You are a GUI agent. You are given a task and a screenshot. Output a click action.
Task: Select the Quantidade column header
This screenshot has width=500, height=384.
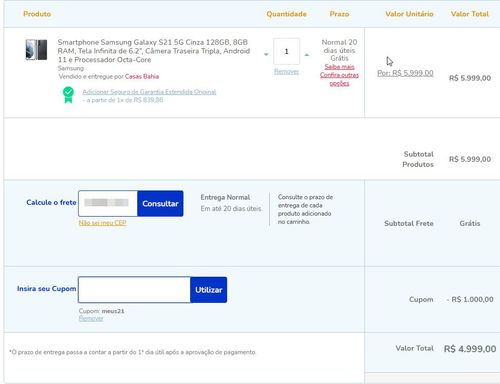(286, 14)
